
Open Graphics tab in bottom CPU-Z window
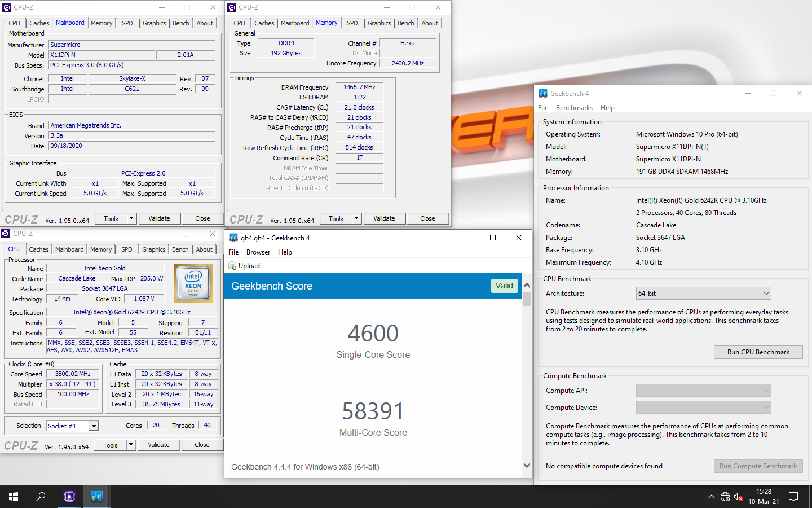click(x=154, y=249)
